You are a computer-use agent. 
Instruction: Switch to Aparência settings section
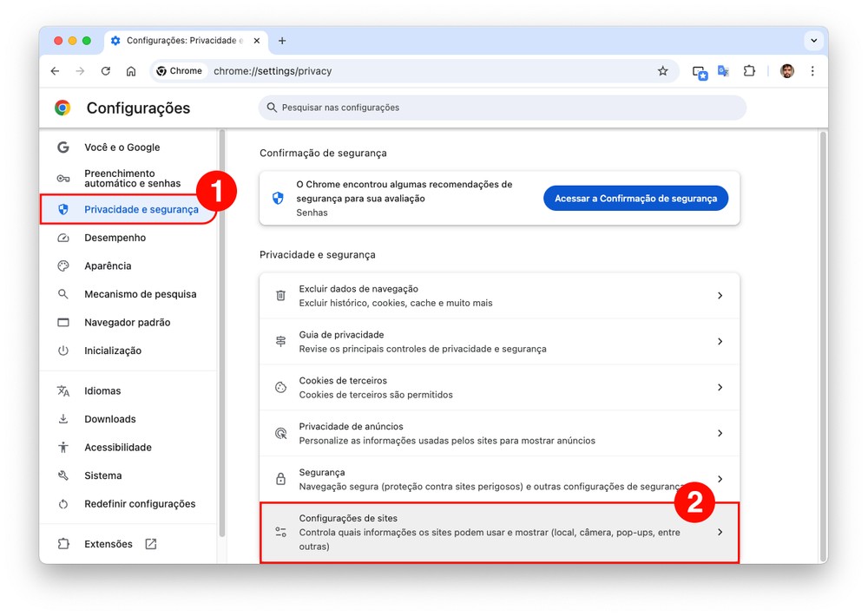click(108, 266)
